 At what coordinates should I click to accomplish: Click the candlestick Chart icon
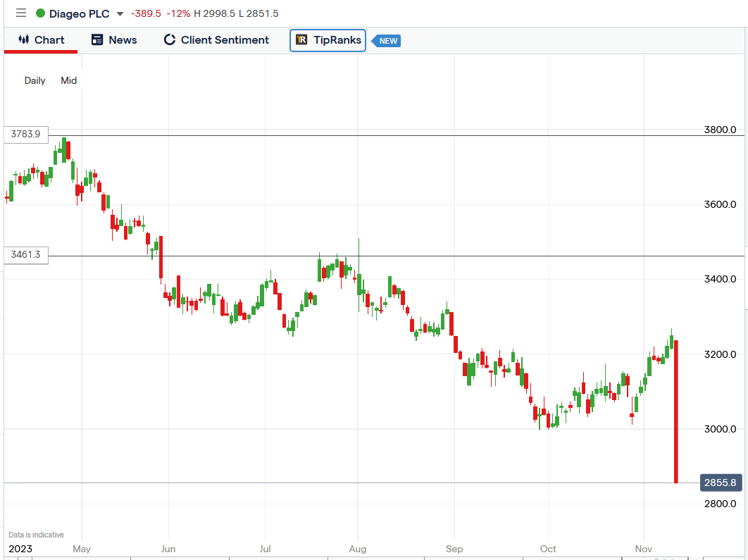[x=23, y=39]
